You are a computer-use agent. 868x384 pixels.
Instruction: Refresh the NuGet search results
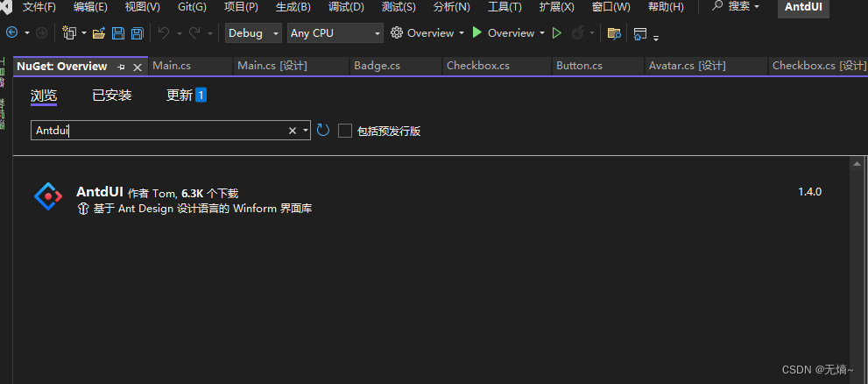(322, 131)
